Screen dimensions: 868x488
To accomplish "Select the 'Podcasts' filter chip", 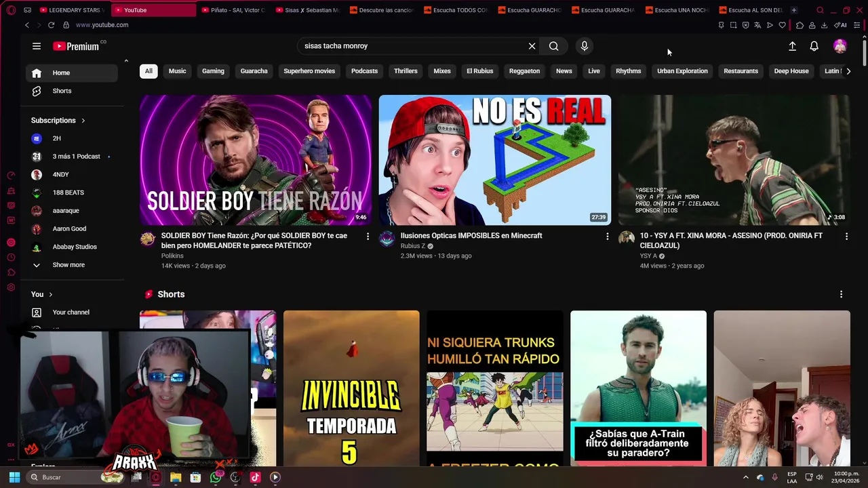I will (x=364, y=71).
